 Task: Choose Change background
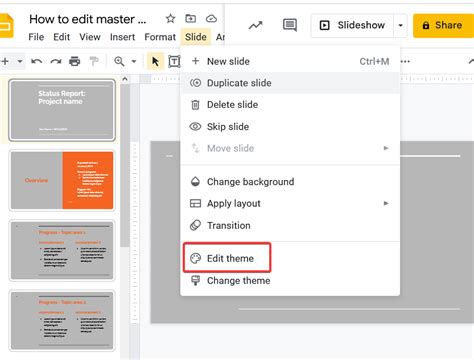290,182
